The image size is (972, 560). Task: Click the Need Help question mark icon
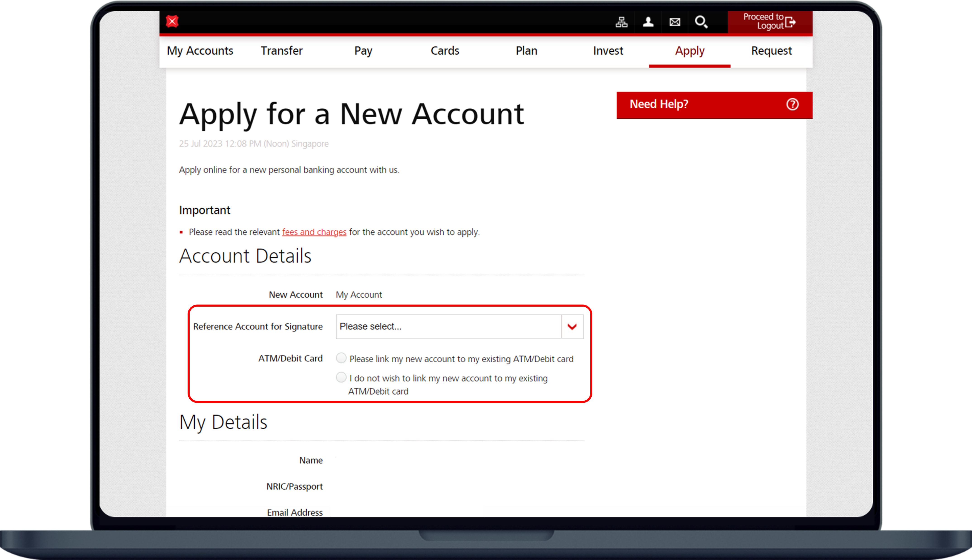pos(792,104)
